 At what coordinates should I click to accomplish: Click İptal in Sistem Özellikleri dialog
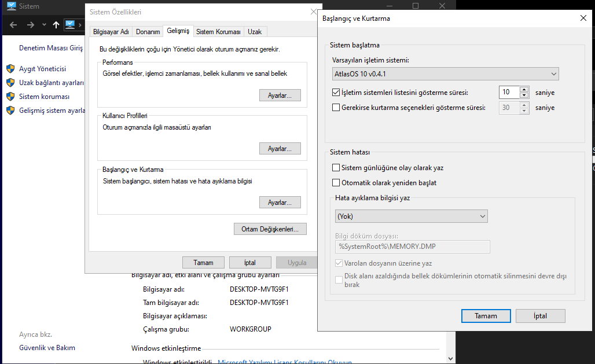coord(250,262)
